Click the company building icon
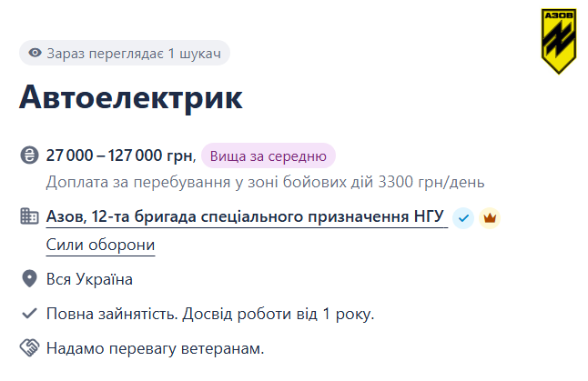588x381 pixels. [x=29, y=217]
